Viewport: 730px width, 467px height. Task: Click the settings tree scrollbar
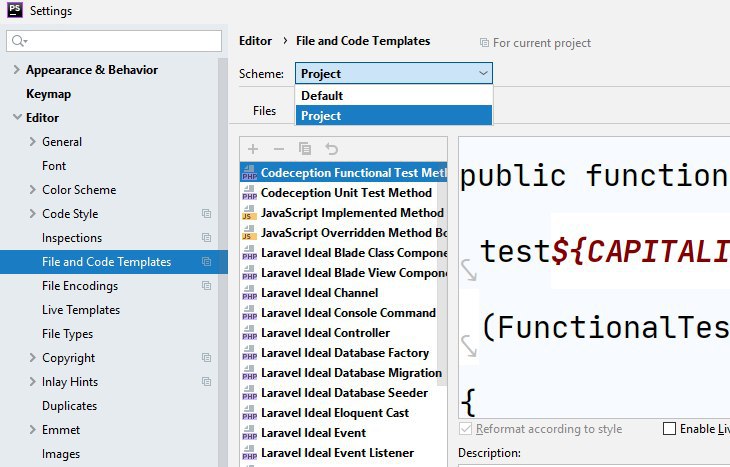point(223,261)
